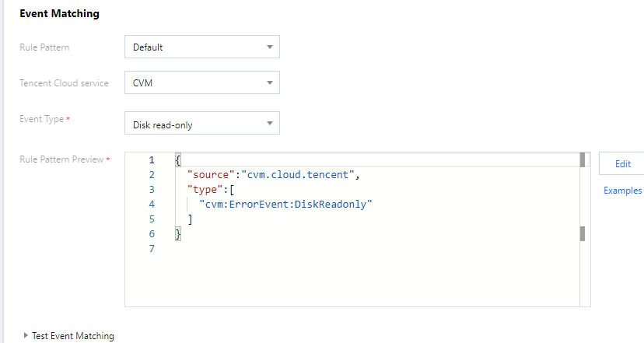Click the closing bracket on line 5

click(190, 219)
